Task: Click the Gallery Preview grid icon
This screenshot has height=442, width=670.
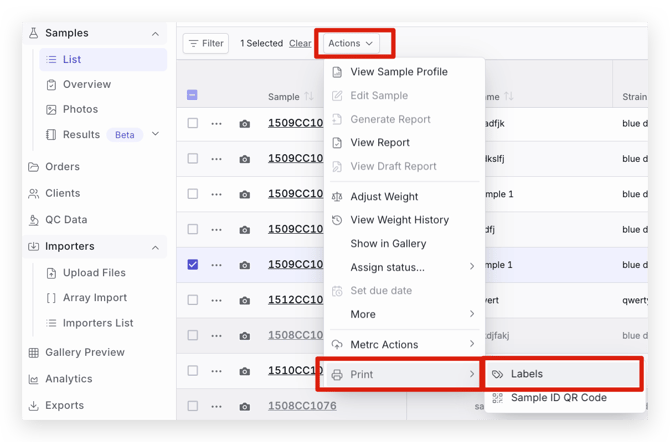Action: tap(33, 353)
